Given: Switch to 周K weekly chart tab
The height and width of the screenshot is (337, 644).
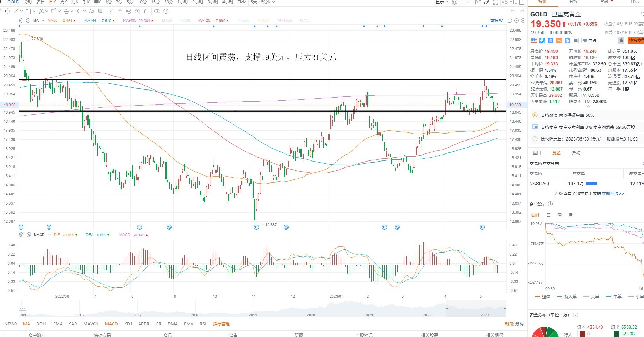Looking at the screenshot, I should (x=64, y=2).
